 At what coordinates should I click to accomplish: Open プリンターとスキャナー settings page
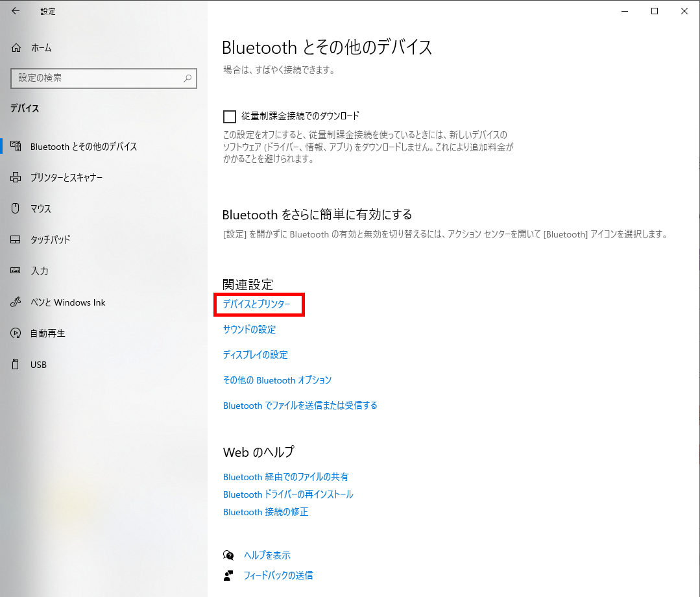point(67,178)
